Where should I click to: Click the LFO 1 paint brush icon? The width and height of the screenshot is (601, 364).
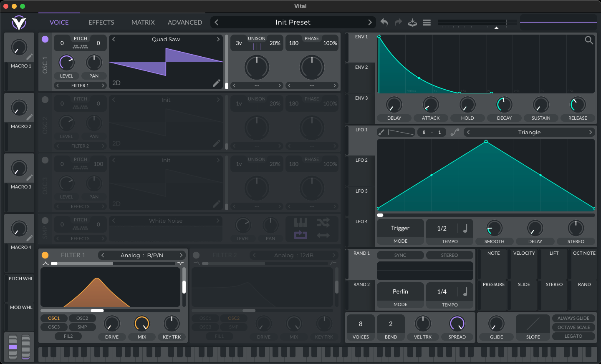click(x=381, y=132)
